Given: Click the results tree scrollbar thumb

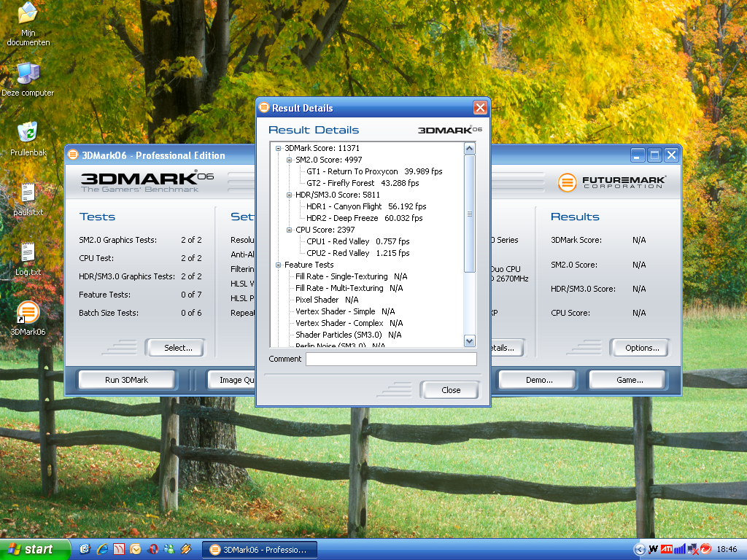Looking at the screenshot, I should coord(469,214).
